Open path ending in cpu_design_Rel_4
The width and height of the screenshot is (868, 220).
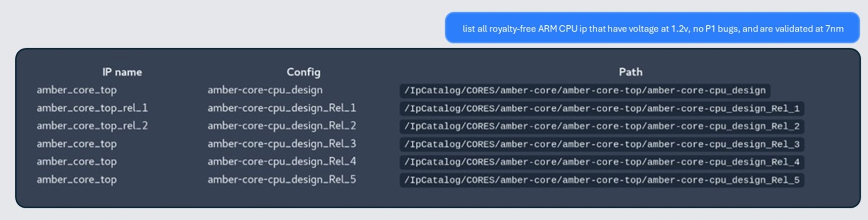click(602, 162)
